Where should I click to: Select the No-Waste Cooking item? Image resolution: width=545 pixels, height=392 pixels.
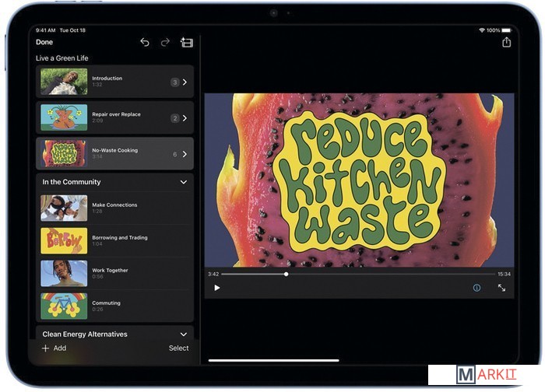coord(115,153)
